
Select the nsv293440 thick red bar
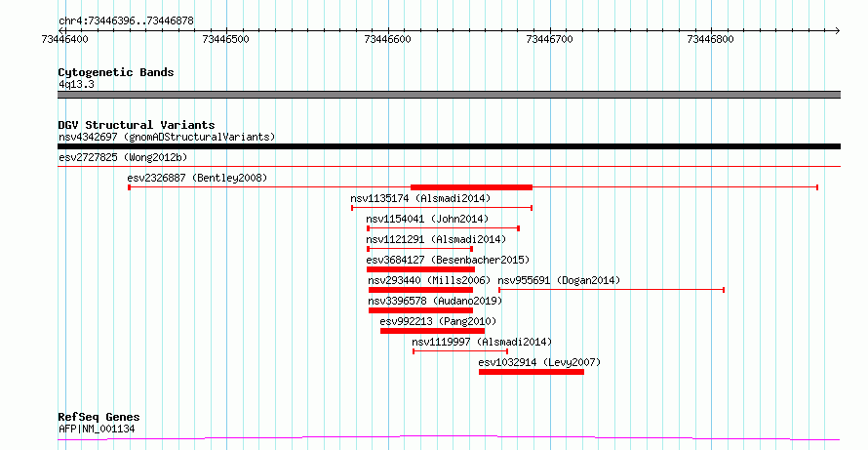(420, 290)
